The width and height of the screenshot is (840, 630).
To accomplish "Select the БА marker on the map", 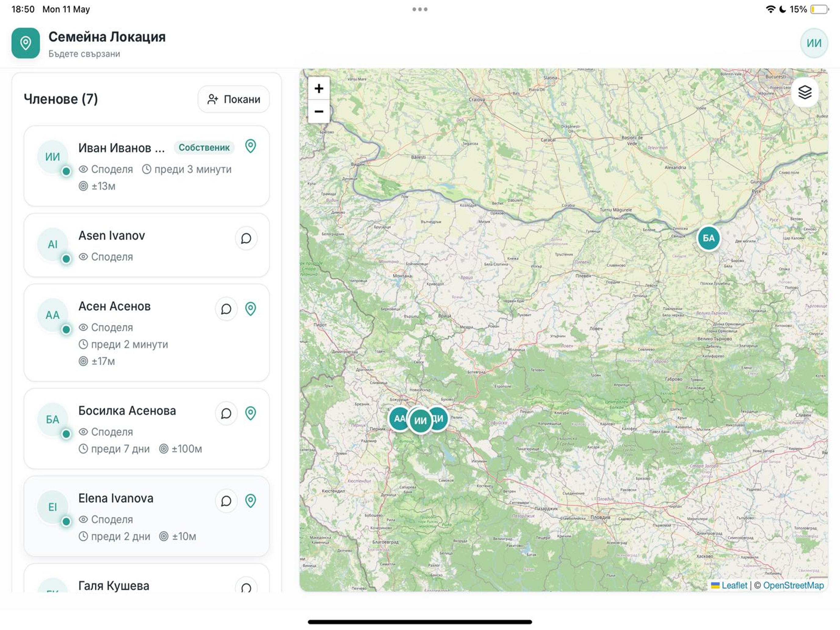I will (709, 238).
